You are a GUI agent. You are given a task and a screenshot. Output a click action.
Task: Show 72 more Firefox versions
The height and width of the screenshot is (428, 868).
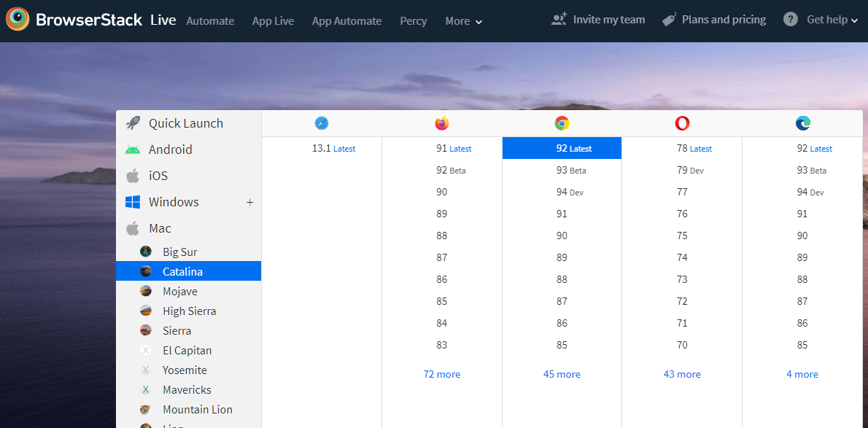coord(442,374)
